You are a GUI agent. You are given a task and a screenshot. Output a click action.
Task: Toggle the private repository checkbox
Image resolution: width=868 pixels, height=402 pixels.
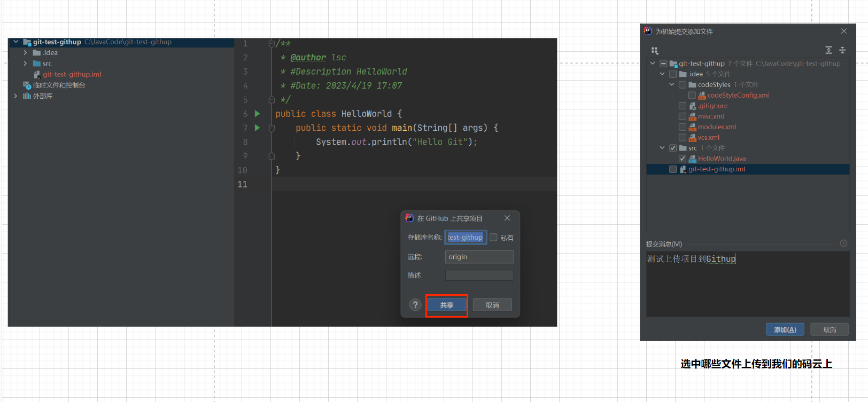coord(494,238)
